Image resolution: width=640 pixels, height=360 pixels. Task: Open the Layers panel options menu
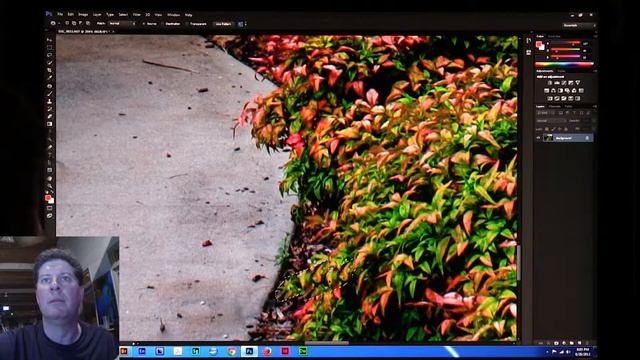pyautogui.click(x=594, y=107)
